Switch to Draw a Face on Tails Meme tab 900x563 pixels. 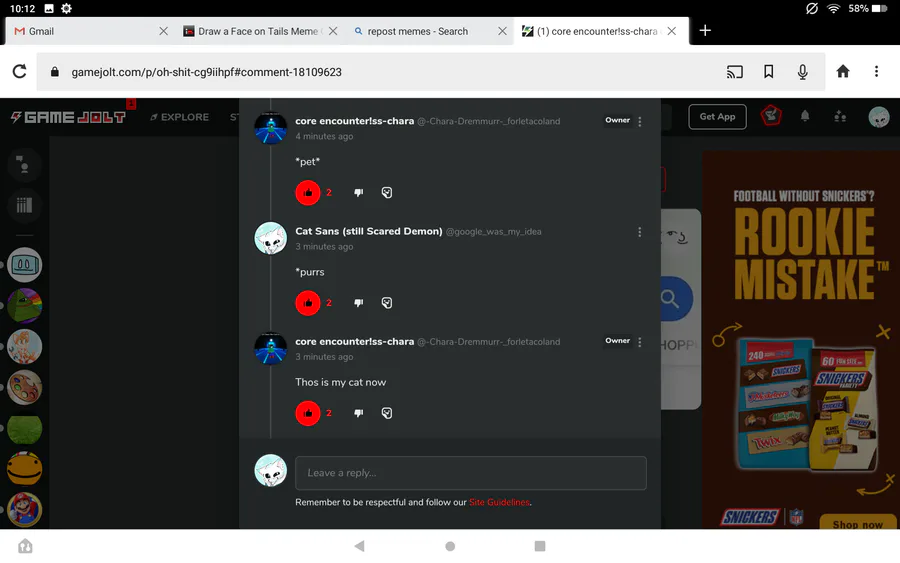pyautogui.click(x=258, y=31)
